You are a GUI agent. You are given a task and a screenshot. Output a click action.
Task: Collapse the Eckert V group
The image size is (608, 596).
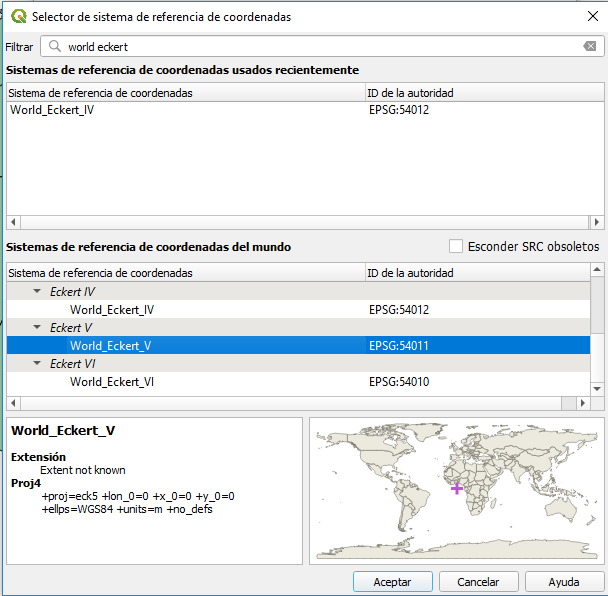[37, 328]
